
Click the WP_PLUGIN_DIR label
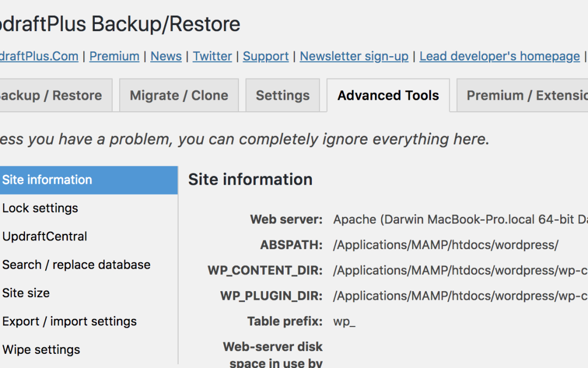pos(271,296)
